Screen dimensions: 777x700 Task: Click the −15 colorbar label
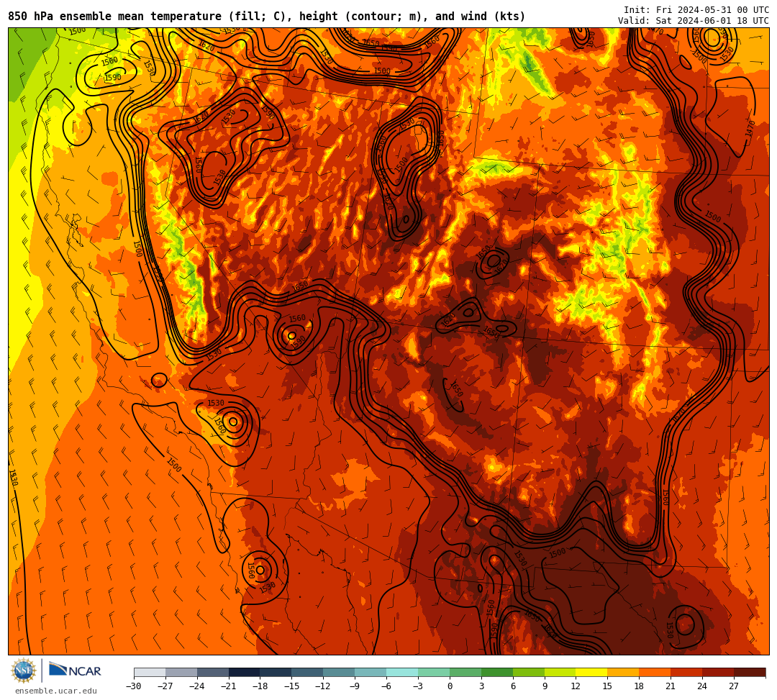click(x=292, y=686)
